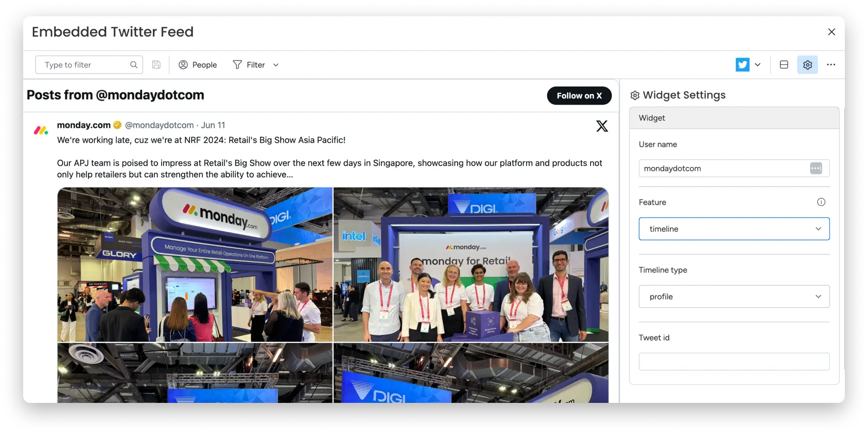Open the People filter
The width and height of the screenshot is (868, 433).
pyautogui.click(x=198, y=65)
